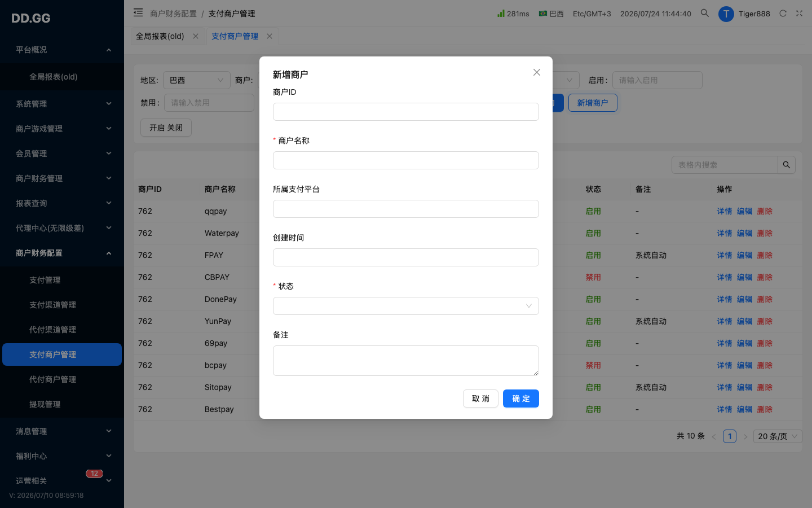Expand the 代理中心(无限级差) section
The image size is (812, 508).
[x=62, y=228]
